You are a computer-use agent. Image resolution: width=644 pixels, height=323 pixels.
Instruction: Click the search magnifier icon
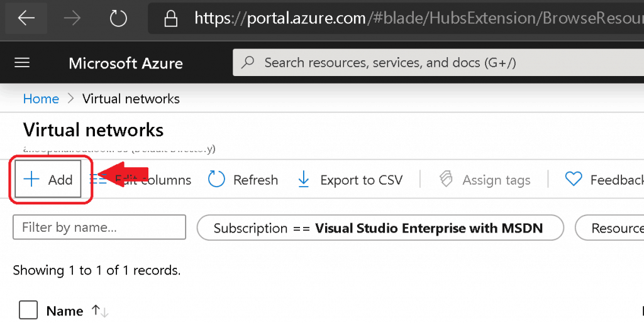point(248,62)
